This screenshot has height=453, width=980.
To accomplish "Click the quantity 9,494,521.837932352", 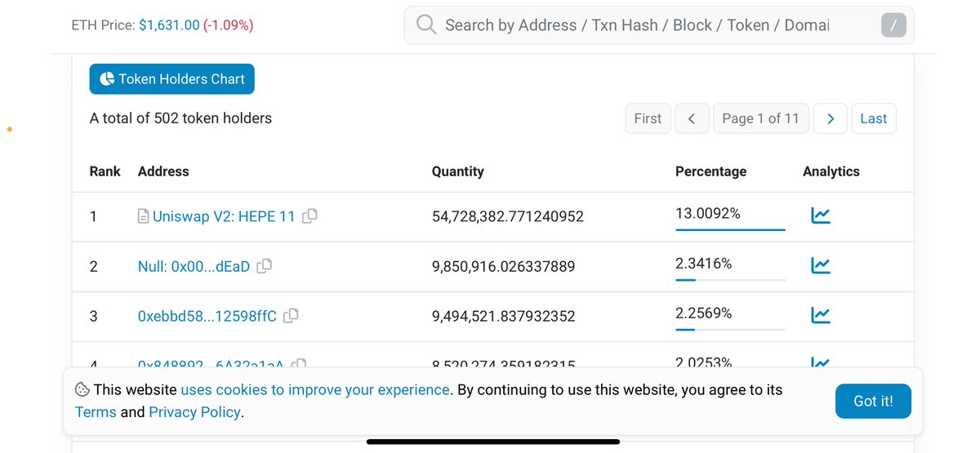I will click(x=504, y=316).
